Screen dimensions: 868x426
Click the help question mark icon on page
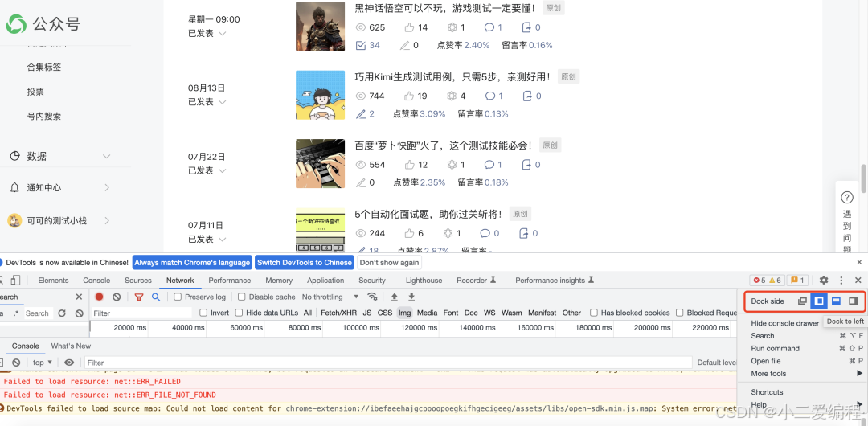tap(847, 197)
